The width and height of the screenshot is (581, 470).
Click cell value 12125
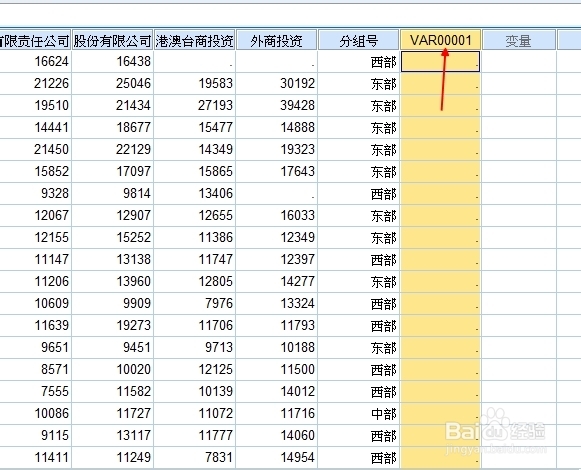[216, 369]
